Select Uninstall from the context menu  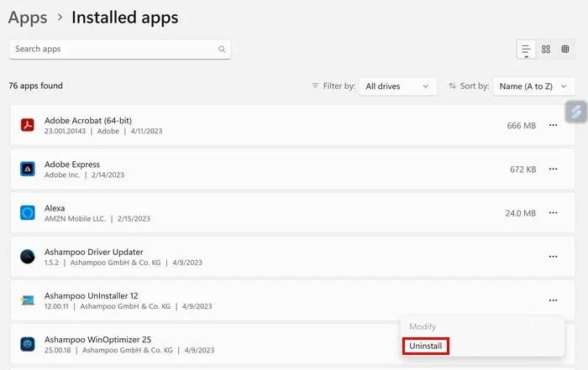pyautogui.click(x=426, y=346)
